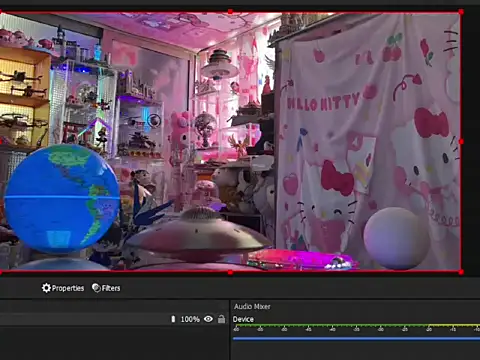Select the camera source in the preview
This screenshot has width=480, height=360.
[230, 142]
